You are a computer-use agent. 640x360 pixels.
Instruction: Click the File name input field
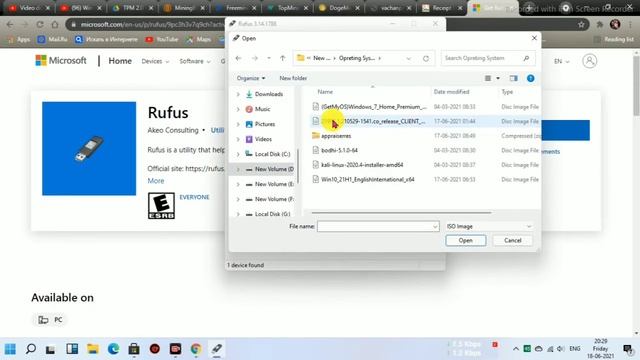point(378,227)
